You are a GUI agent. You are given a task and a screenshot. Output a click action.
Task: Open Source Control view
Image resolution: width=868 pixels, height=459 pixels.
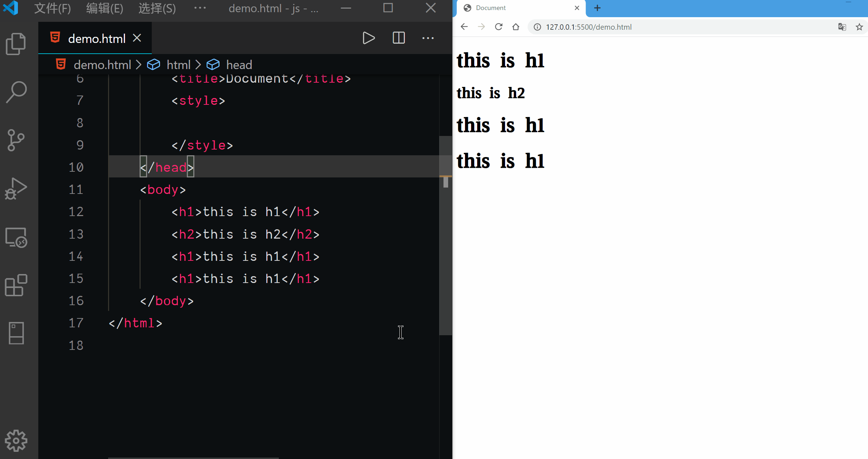[x=16, y=140]
